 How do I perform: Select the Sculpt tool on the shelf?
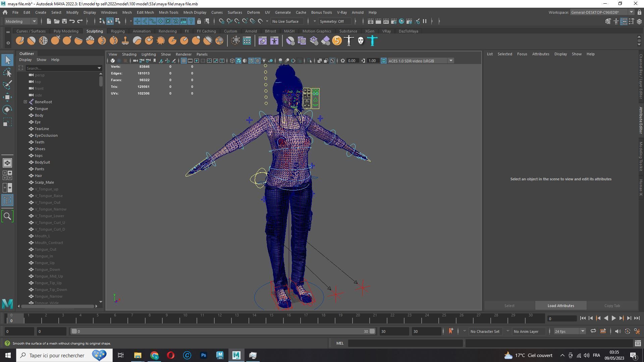tap(20, 41)
